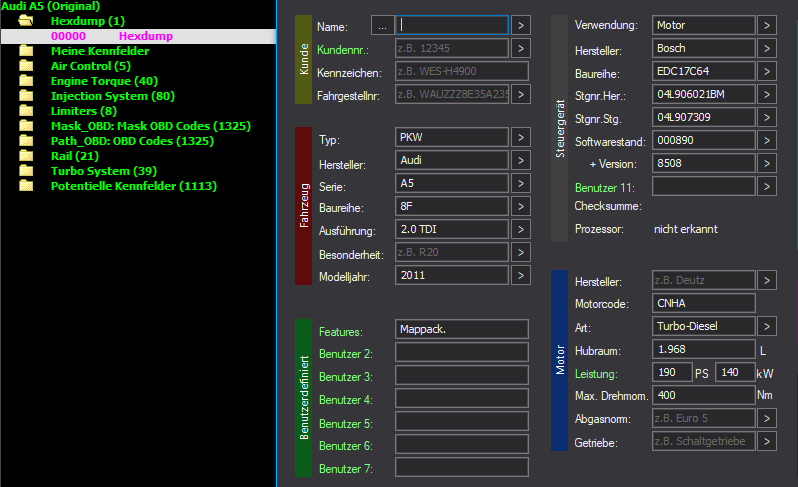Open the Verwendung Motor arrow menu
This screenshot has width=798, height=487.
coord(767,25)
